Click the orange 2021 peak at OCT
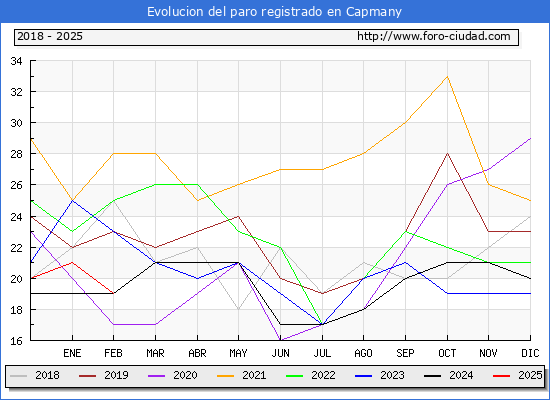 (447, 76)
